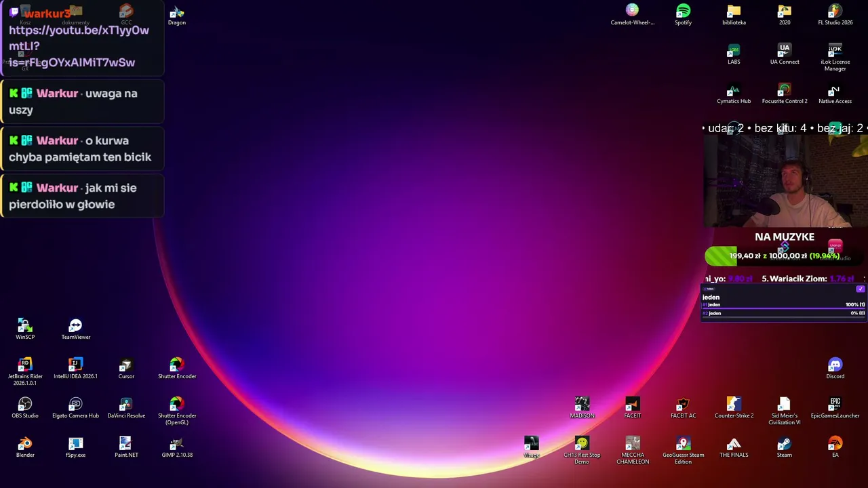Select the message 'o kurwa chyba pamiętam ten bicik'

[x=82, y=148]
